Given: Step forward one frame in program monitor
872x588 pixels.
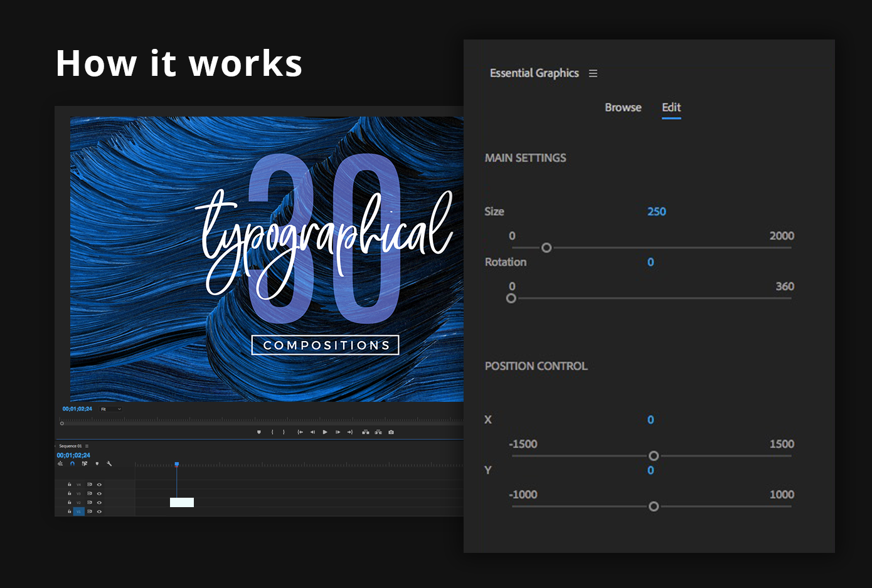Looking at the screenshot, I should click(338, 432).
